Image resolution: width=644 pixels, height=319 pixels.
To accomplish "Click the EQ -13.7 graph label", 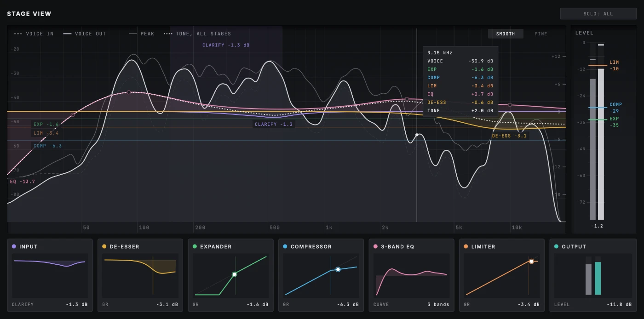I will tap(23, 182).
